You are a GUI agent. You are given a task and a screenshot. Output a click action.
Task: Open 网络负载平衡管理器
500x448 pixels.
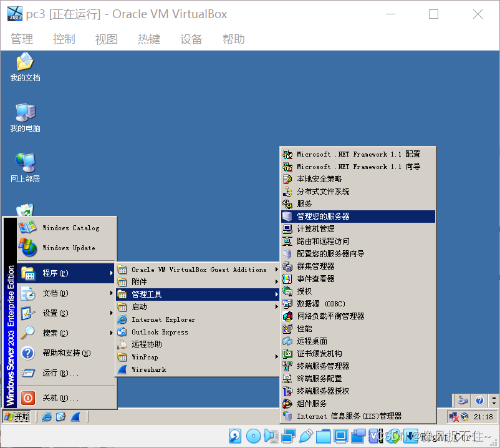point(358,316)
